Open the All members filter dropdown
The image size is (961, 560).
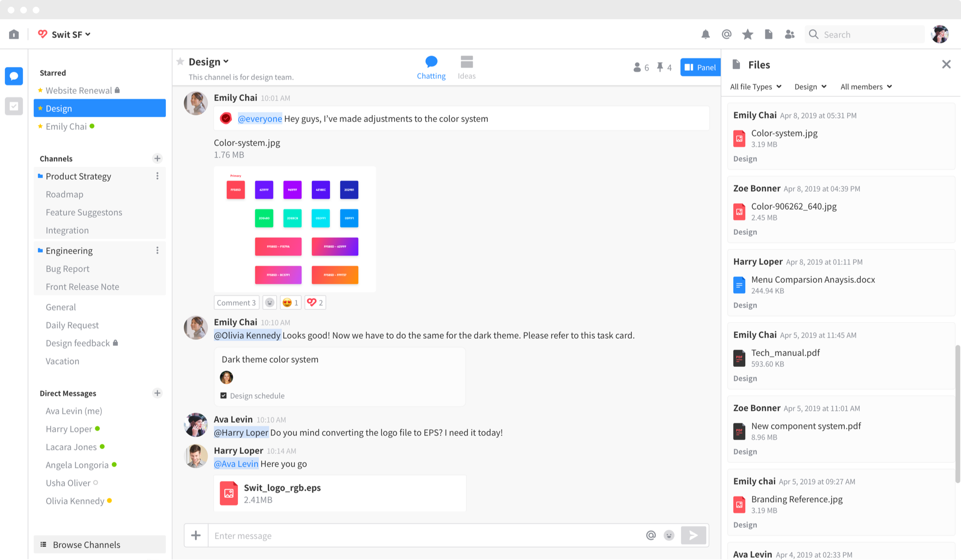tap(866, 86)
